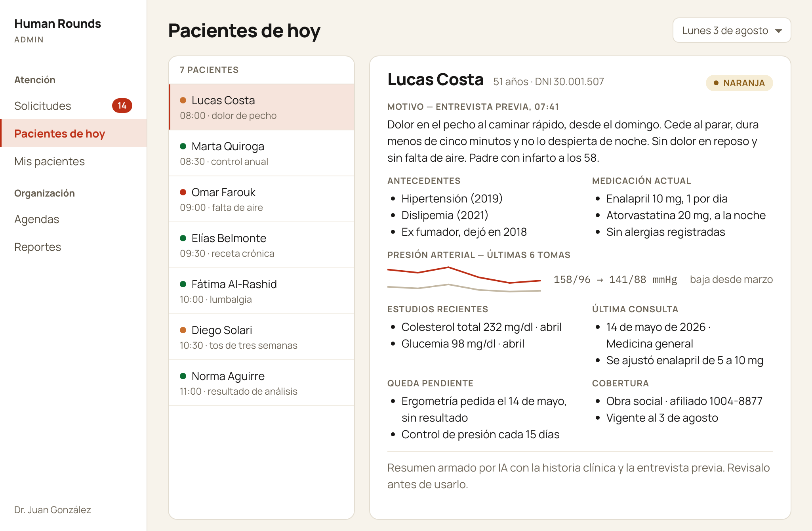Click 'Ex fumador, dejó en 2018'
This screenshot has width=812, height=531.
pos(464,232)
